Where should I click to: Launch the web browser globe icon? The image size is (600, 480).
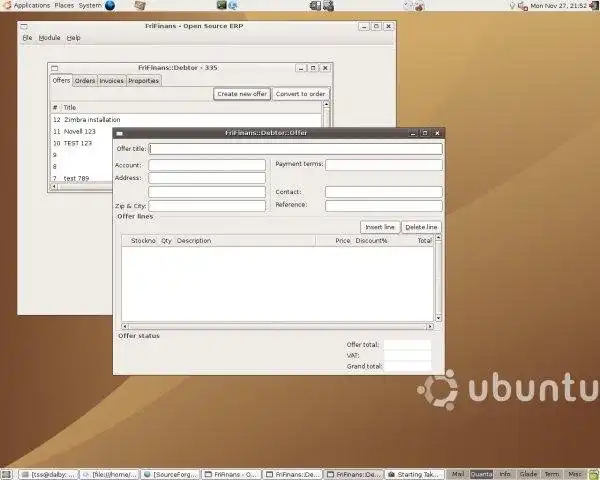click(110, 6)
